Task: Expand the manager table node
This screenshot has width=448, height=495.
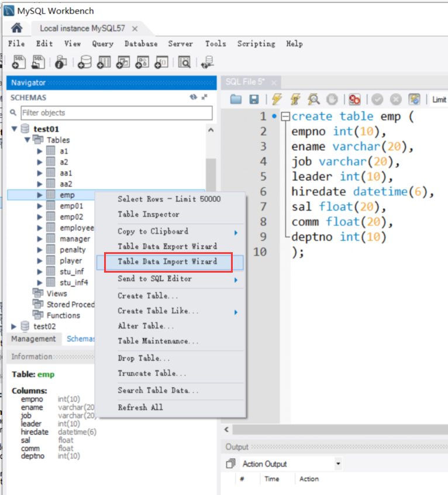Action: 40,239
